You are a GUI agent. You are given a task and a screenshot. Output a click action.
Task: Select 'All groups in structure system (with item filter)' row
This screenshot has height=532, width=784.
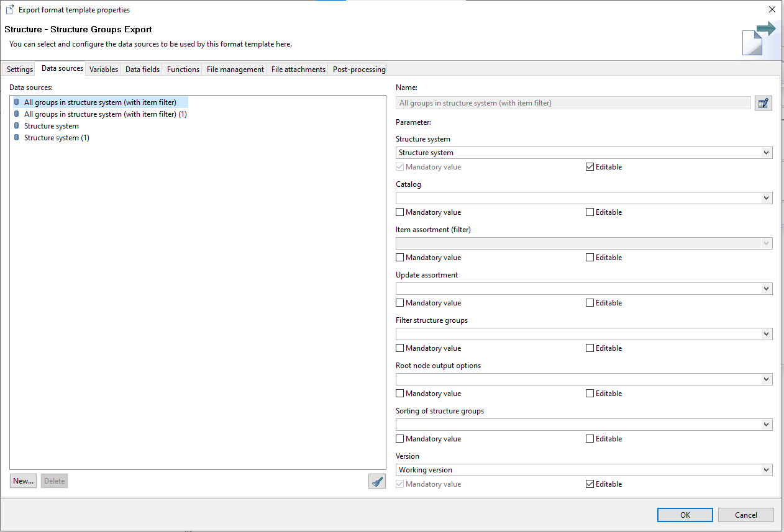pyautogui.click(x=100, y=102)
